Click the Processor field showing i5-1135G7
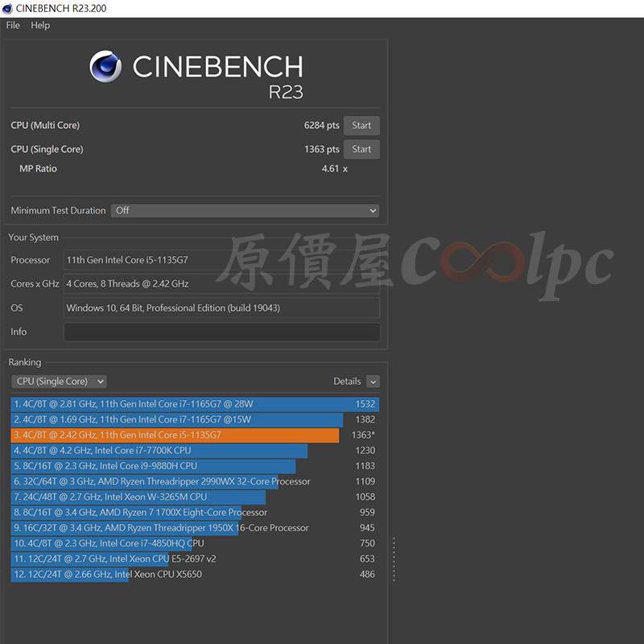Screen dimensions: 644x644 pyautogui.click(x=222, y=260)
